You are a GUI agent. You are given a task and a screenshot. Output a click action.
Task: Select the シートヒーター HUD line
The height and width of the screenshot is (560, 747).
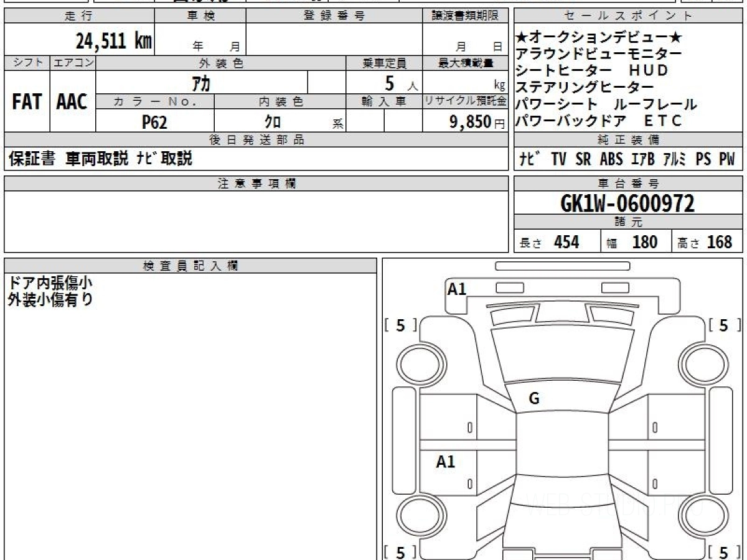(592, 70)
